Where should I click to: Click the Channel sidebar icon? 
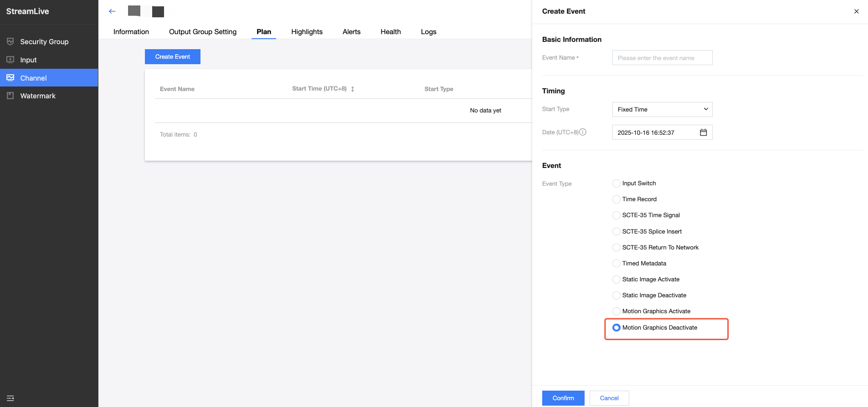click(10, 78)
